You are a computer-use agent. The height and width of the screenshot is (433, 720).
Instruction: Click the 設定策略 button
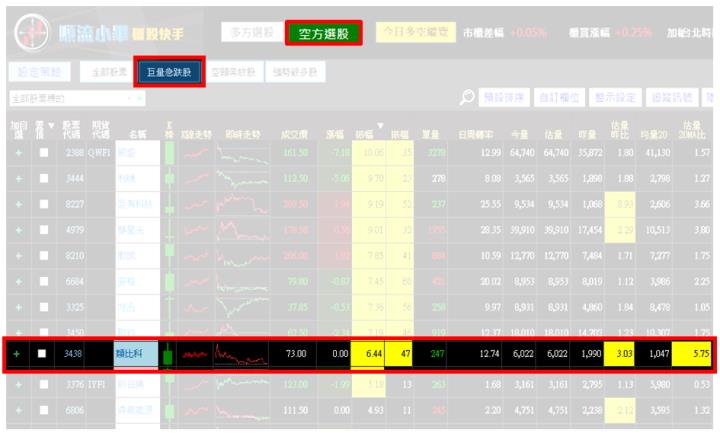pyautogui.click(x=39, y=72)
